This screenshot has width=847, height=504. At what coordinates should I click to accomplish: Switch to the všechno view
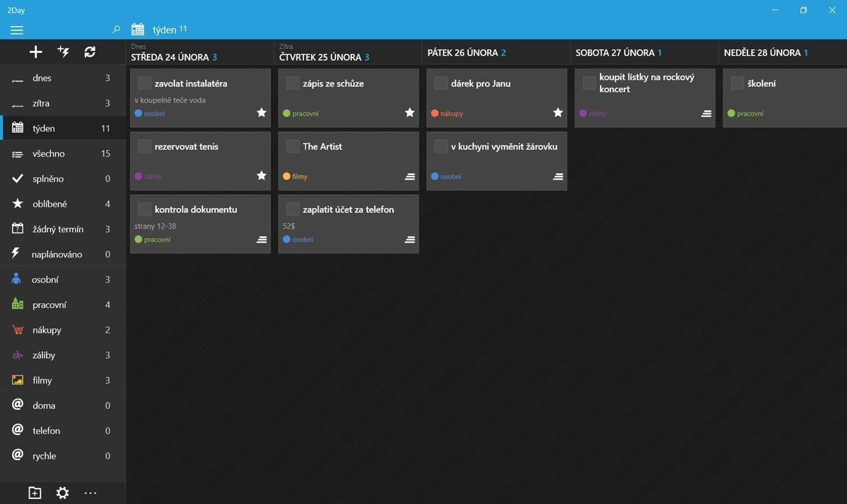[x=63, y=154]
